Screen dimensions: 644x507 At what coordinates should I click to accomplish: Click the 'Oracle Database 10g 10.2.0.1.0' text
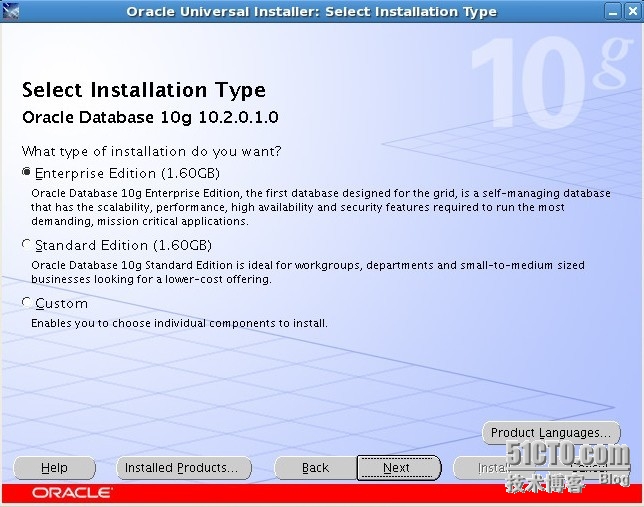(150, 117)
